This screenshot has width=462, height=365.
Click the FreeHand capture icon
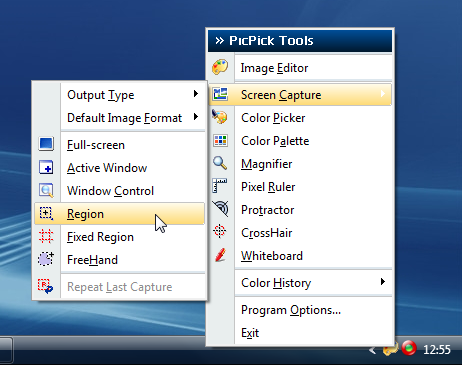point(46,259)
